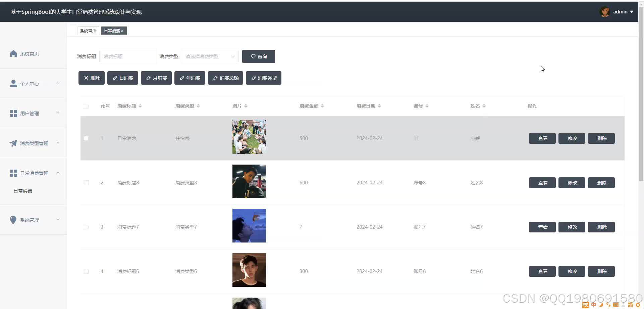Click the person icon for 个人中心
The width and height of the screenshot is (644, 309).
(x=13, y=84)
